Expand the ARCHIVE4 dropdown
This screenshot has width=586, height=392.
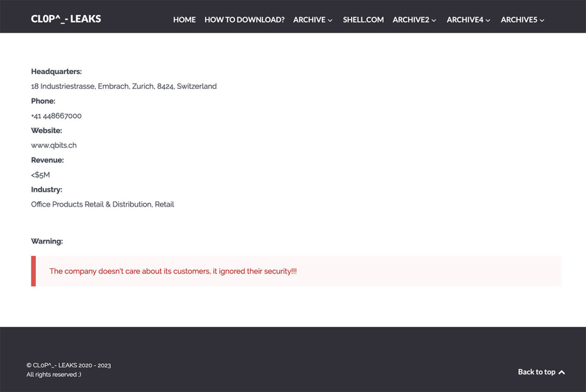click(464, 20)
